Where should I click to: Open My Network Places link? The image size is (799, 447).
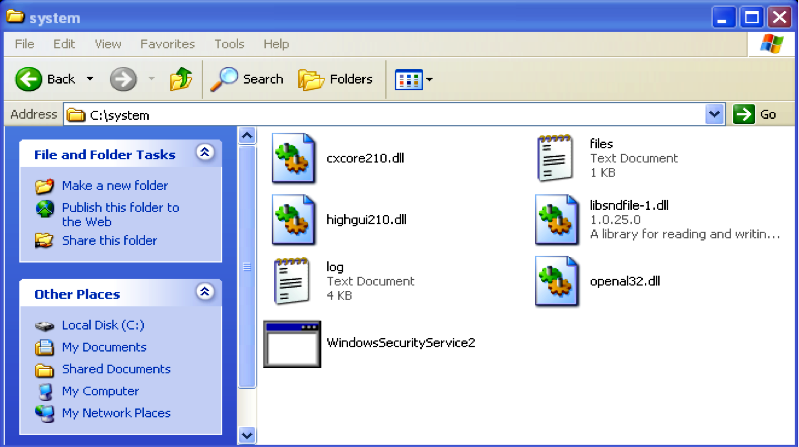[x=116, y=413]
